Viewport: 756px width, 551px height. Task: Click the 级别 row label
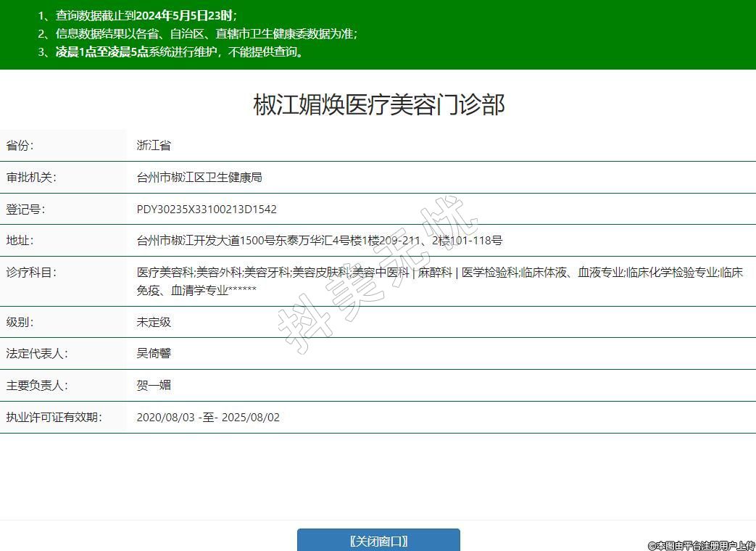20,322
